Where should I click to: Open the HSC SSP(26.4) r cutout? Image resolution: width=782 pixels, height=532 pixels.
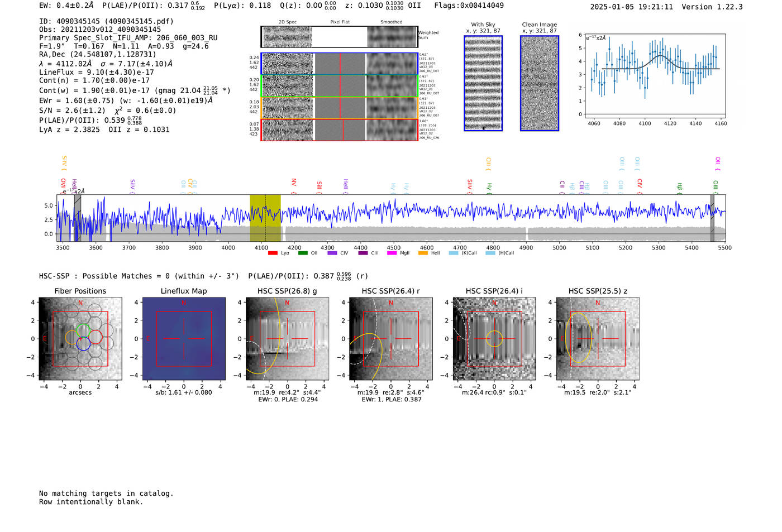pos(391,339)
